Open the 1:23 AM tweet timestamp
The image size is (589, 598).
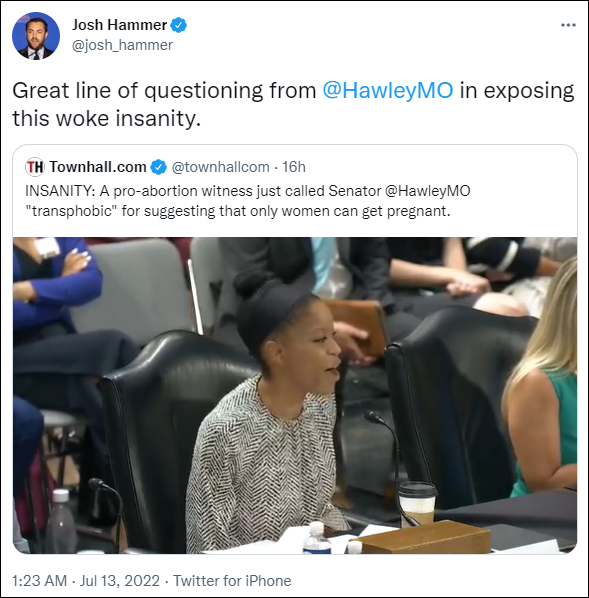pos(40,581)
